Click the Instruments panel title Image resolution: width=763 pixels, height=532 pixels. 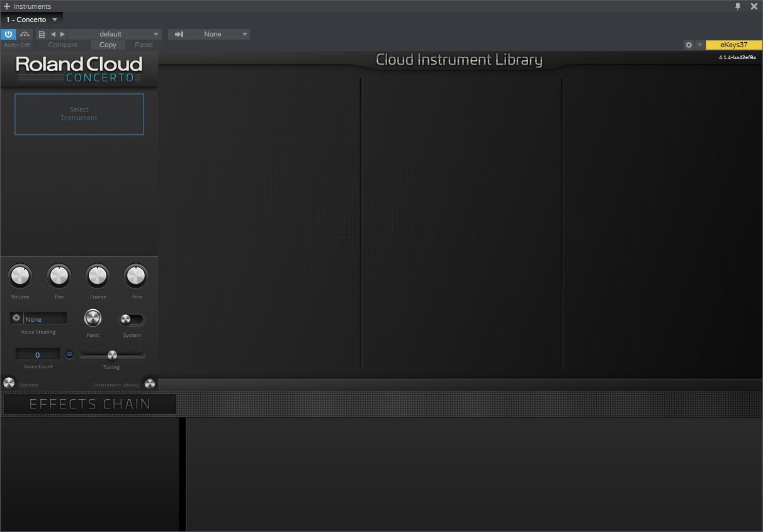33,6
